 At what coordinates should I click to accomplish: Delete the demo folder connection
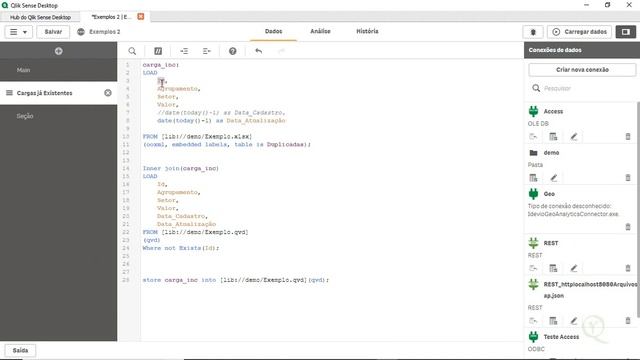pyautogui.click(x=628, y=178)
